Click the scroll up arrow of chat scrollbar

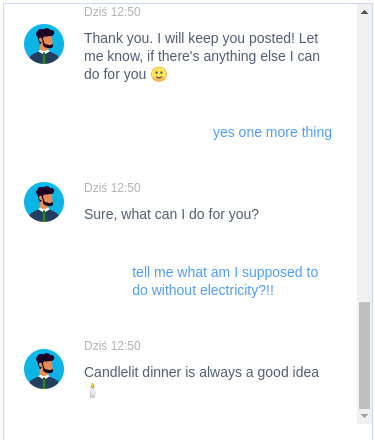(x=364, y=12)
